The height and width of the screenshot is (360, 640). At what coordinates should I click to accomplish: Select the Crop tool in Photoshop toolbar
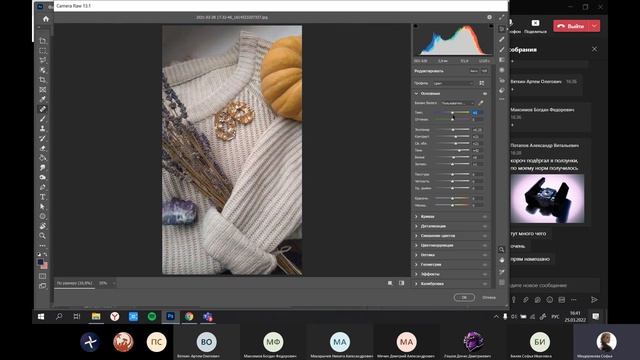coord(42,80)
